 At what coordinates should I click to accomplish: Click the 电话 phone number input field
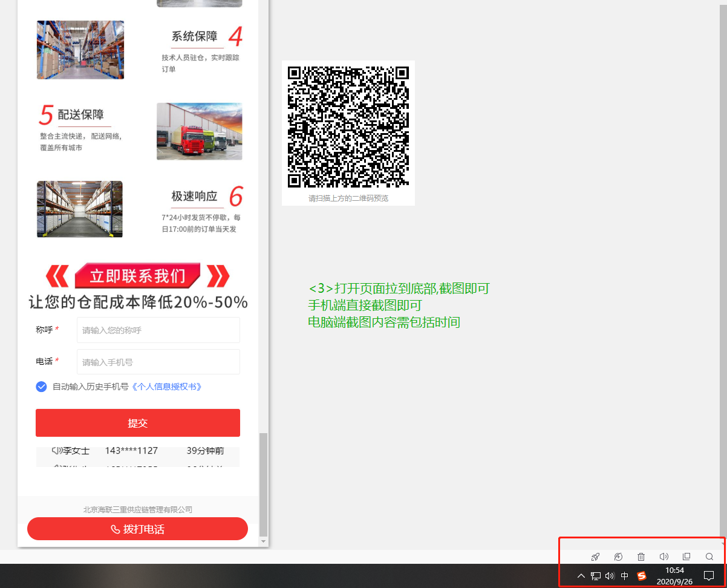point(158,362)
